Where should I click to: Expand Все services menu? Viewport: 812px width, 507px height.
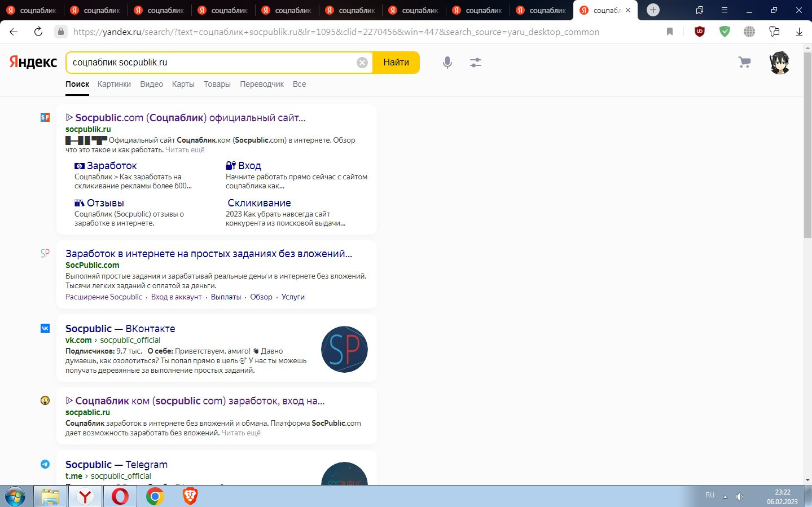[299, 84]
